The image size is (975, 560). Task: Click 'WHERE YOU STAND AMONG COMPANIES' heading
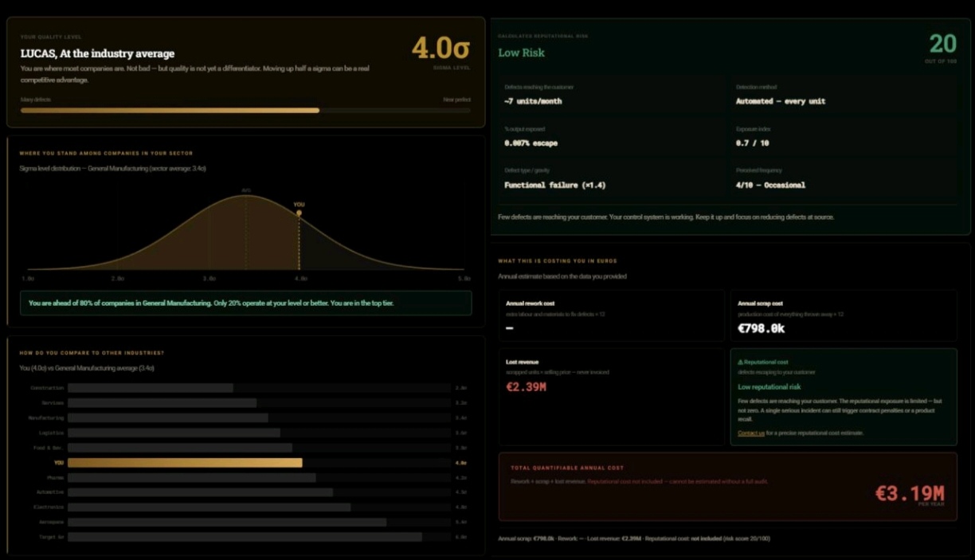tap(106, 153)
